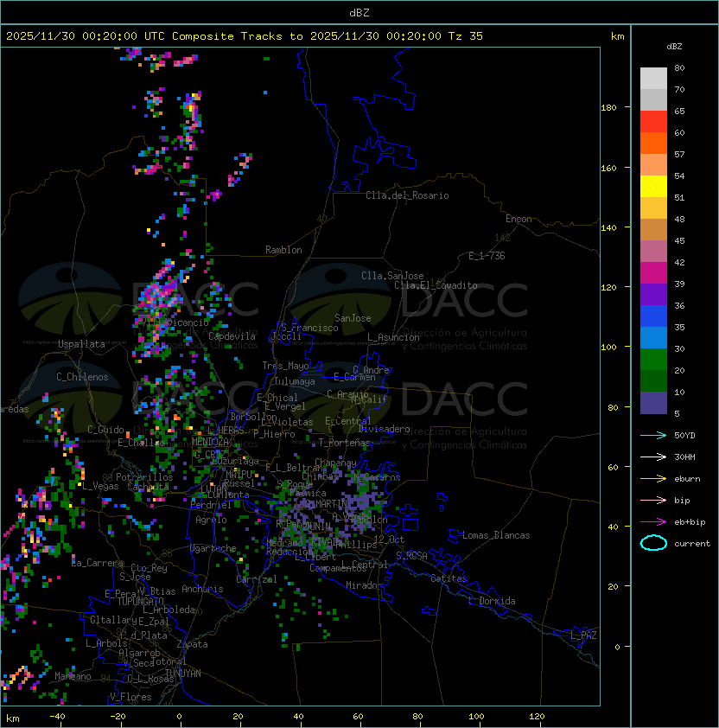Click the red 65 dBZ color swatch
The image size is (719, 728).
[x=653, y=121]
